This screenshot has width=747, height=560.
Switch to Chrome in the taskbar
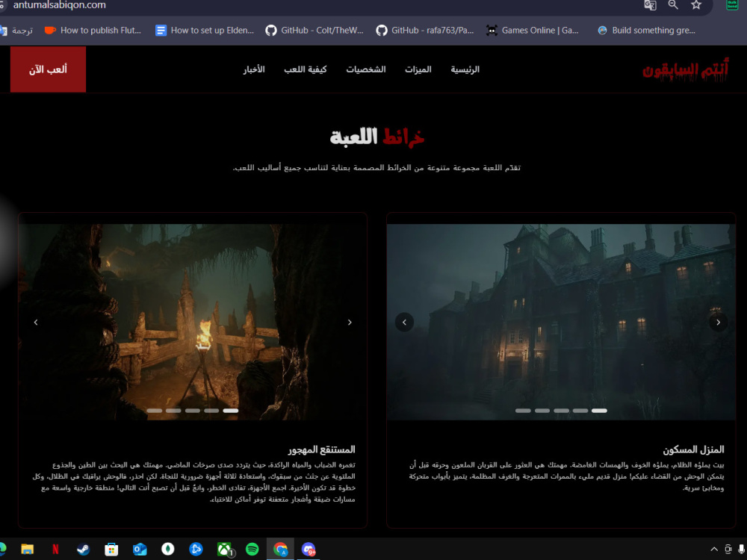click(x=281, y=549)
